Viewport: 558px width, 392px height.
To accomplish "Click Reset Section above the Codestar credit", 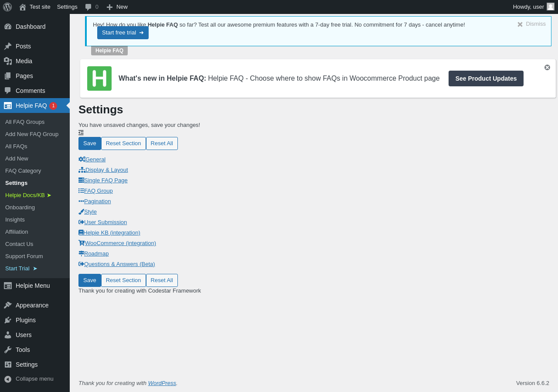I will (x=123, y=280).
